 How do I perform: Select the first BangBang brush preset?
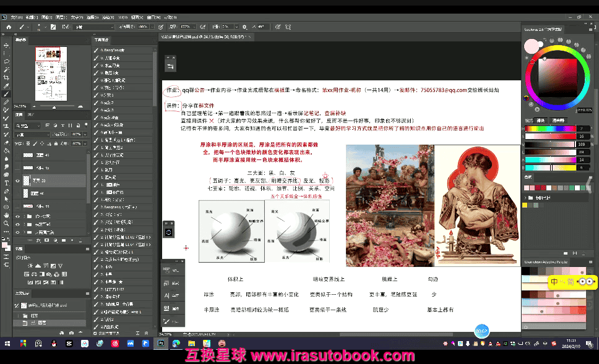pyautogui.click(x=123, y=50)
